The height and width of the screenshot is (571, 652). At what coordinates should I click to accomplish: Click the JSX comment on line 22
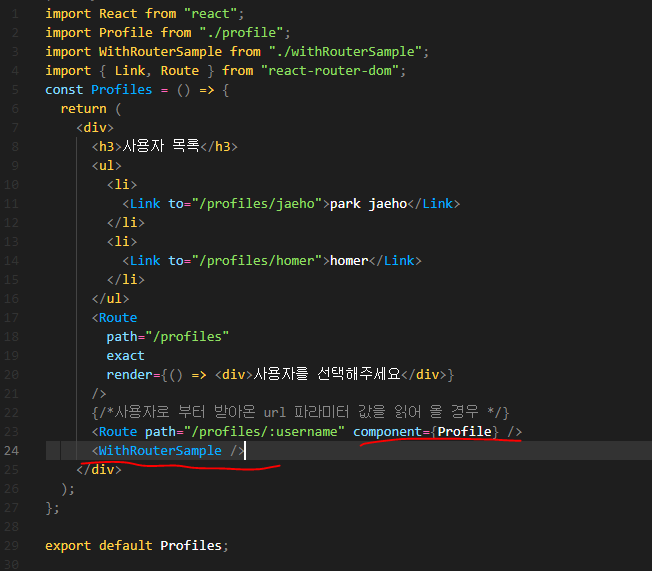[x=300, y=413]
